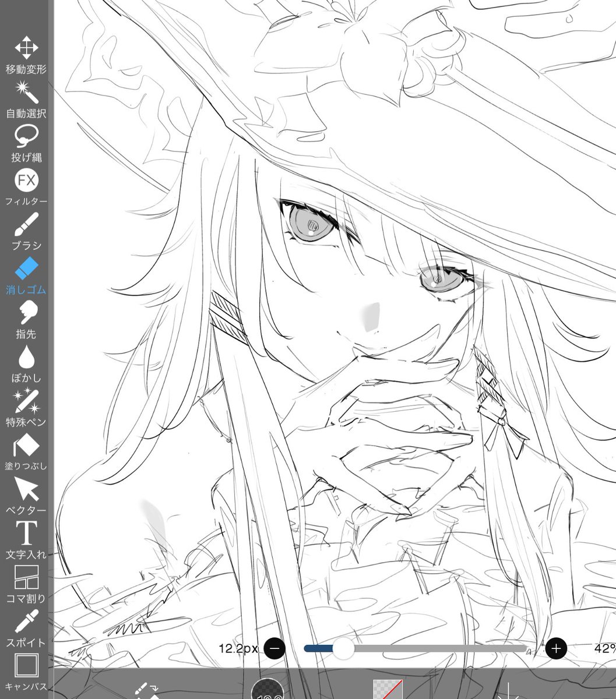Screen dimensions: 616x699
Task: Tap the 42% opacity value
Action: pyautogui.click(x=605, y=648)
